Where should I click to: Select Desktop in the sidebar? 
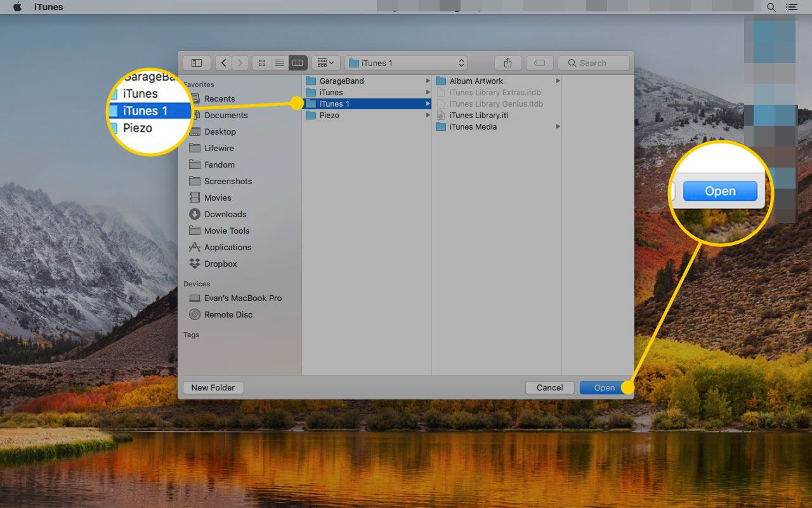tap(219, 131)
